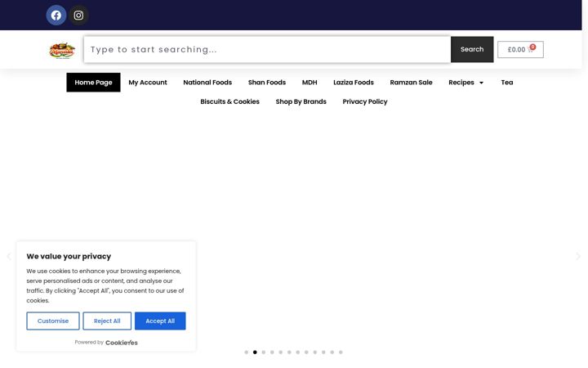The width and height of the screenshot is (588, 368).
Task: Open Shan Foods menu item
Action: (x=267, y=83)
